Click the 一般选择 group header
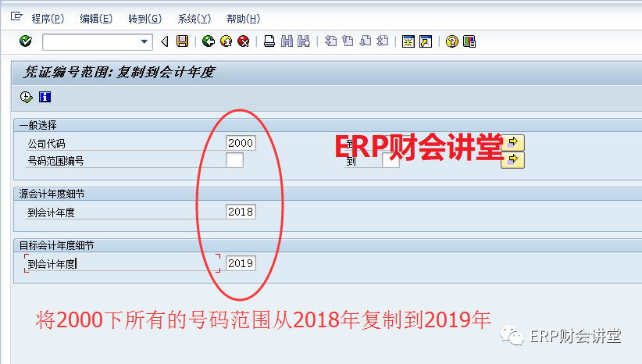Image resolution: width=642 pixels, height=364 pixels. [37, 125]
